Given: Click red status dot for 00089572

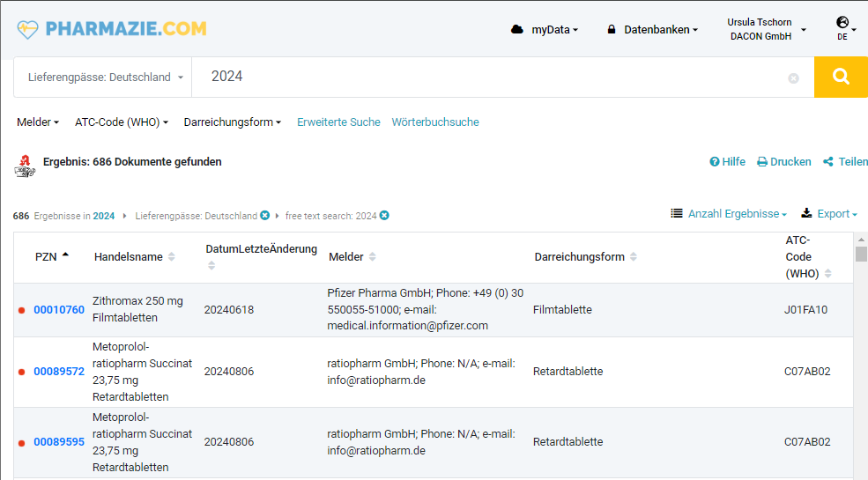Looking at the screenshot, I should tap(21, 373).
